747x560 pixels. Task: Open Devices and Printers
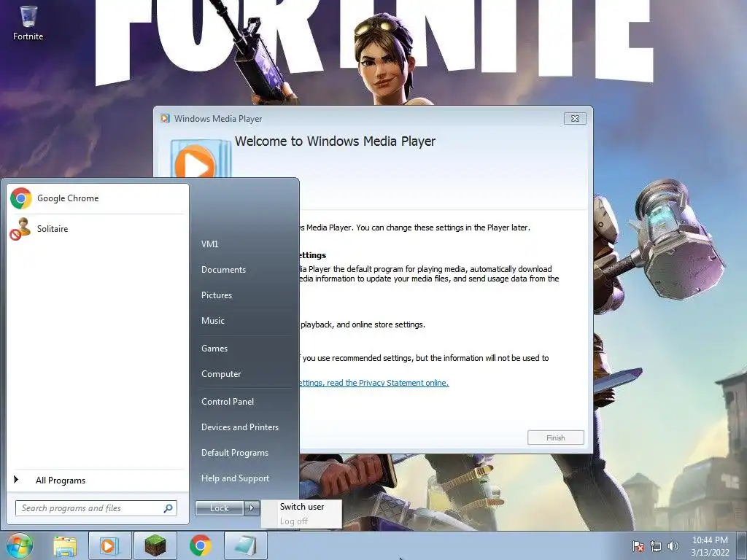coord(240,427)
